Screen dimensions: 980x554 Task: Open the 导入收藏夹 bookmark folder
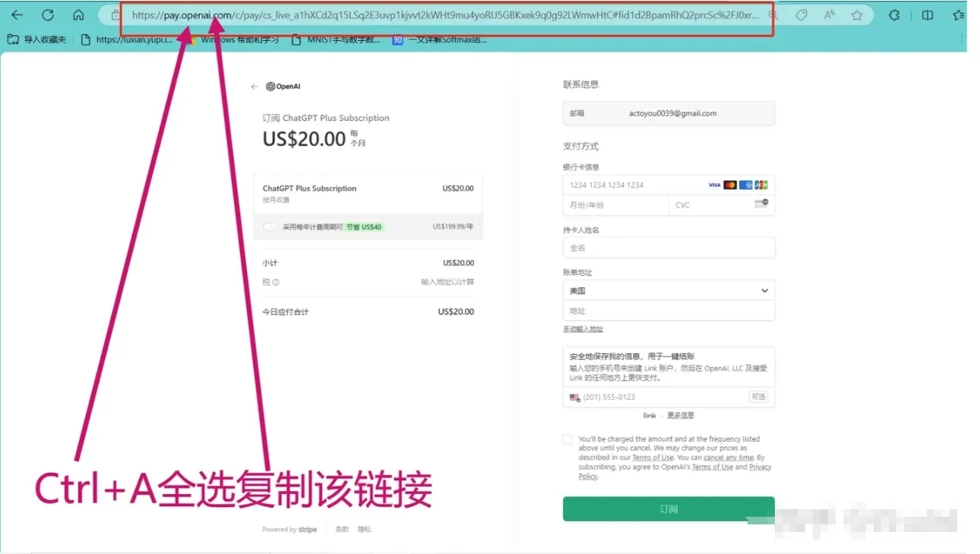tap(36, 40)
